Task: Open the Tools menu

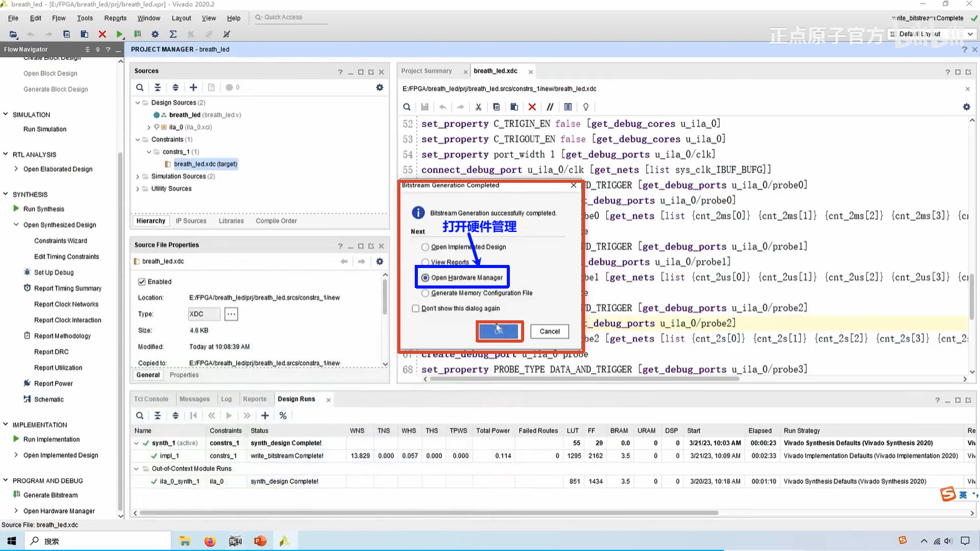Action: pos(85,18)
